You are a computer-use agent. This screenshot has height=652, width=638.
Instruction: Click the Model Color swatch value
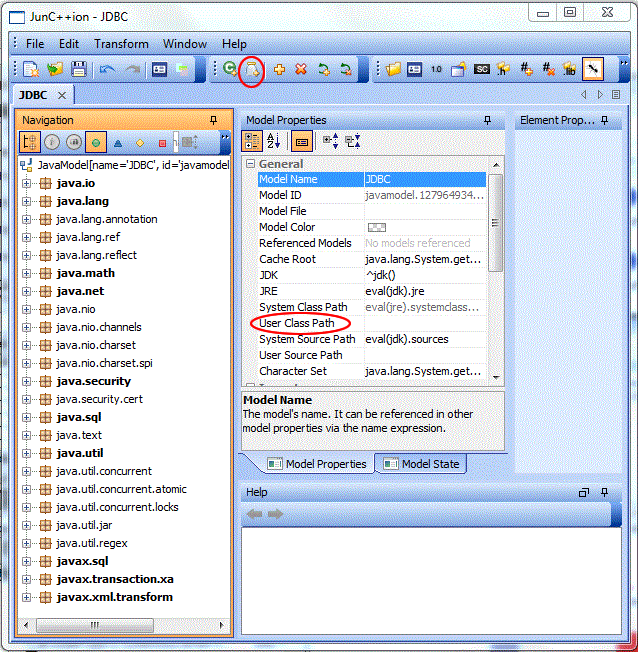377,227
